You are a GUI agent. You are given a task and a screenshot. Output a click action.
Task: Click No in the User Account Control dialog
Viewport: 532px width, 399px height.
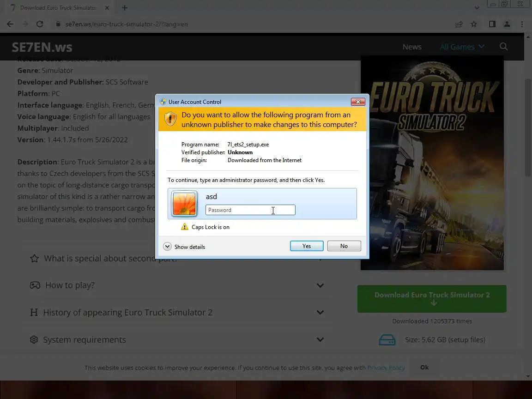(x=344, y=246)
